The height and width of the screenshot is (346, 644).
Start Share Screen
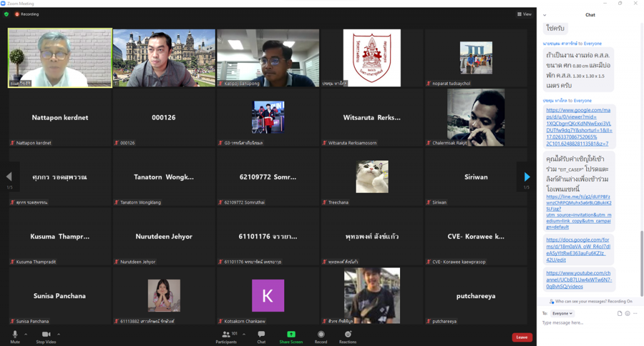coord(291,337)
